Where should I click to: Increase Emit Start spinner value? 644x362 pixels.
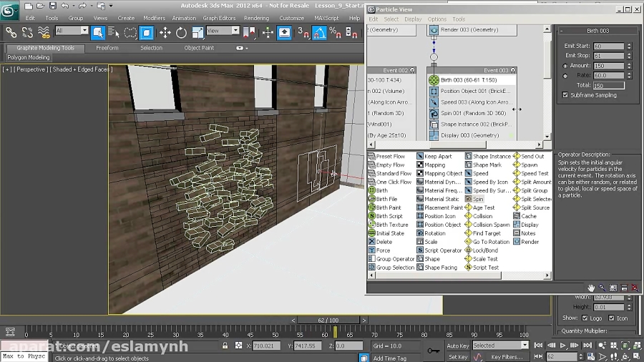[629, 44]
